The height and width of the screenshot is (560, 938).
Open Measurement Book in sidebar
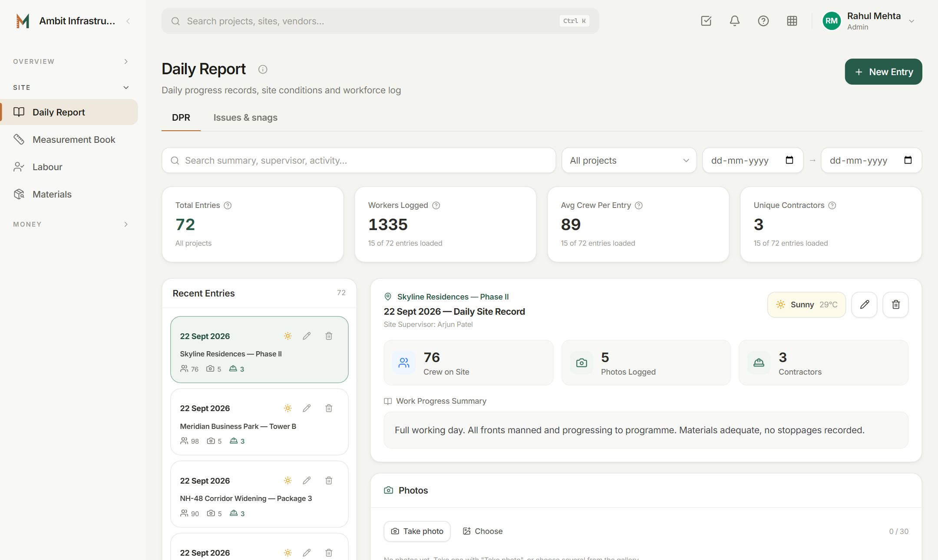[69, 139]
